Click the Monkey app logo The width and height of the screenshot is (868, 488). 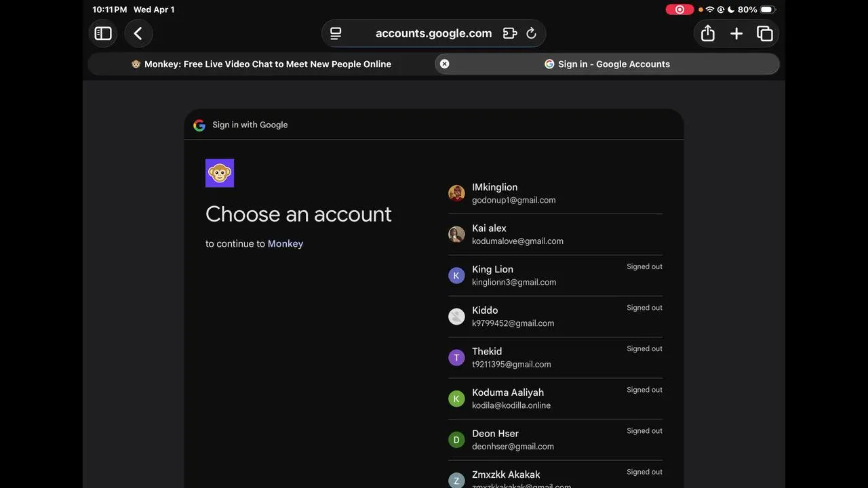coord(220,173)
